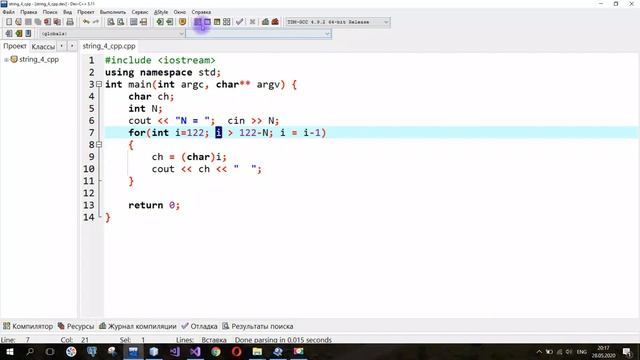The image size is (640, 360).
Task: Click the red Delete profiling information icon
Action: (x=275, y=22)
